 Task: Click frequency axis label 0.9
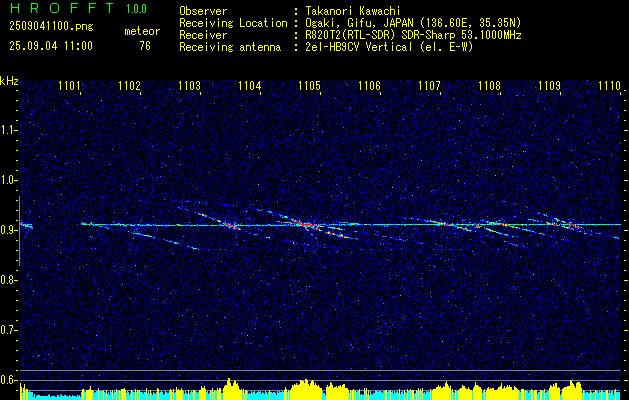click(x=7, y=230)
